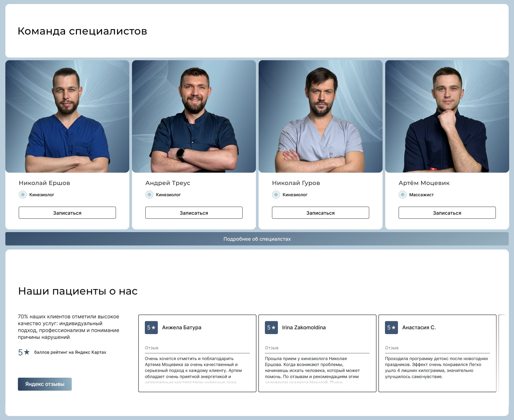Click the 5-star badge on Irina Zakomoldina's review
514x420 pixels.
(271, 328)
